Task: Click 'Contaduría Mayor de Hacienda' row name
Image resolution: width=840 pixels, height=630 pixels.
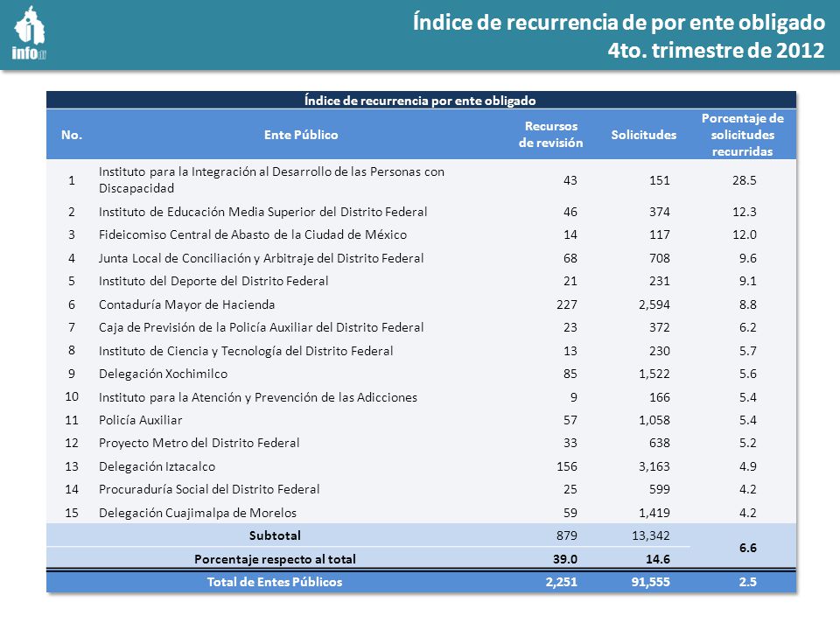Action: coord(186,304)
